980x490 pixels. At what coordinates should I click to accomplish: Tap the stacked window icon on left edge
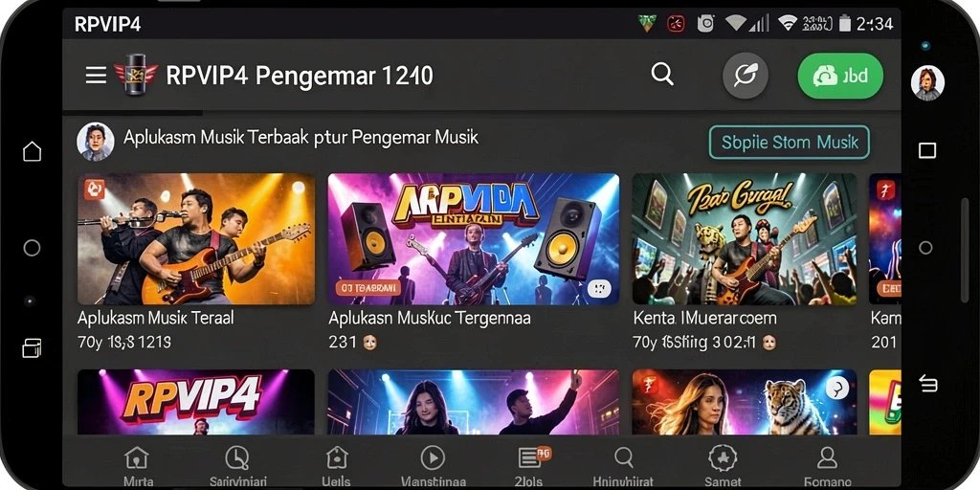point(32,347)
